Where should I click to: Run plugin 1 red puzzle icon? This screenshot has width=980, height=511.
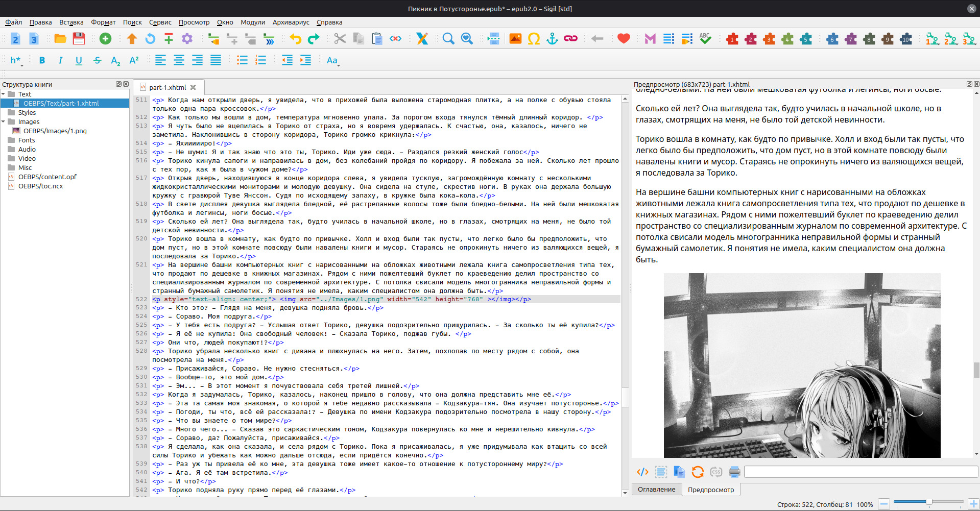732,39
